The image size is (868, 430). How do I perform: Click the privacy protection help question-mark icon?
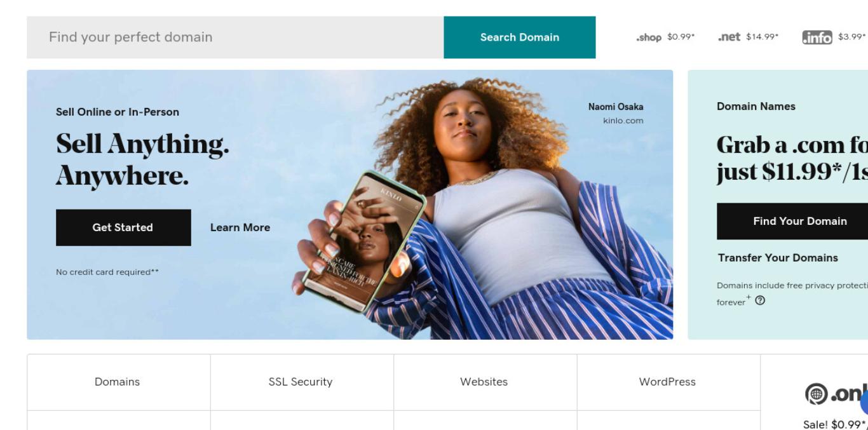(x=760, y=301)
